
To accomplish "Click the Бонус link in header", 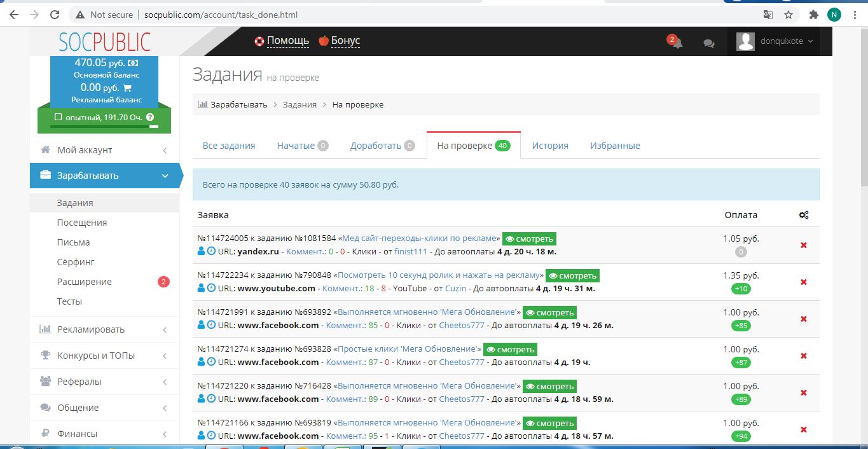I will click(345, 41).
